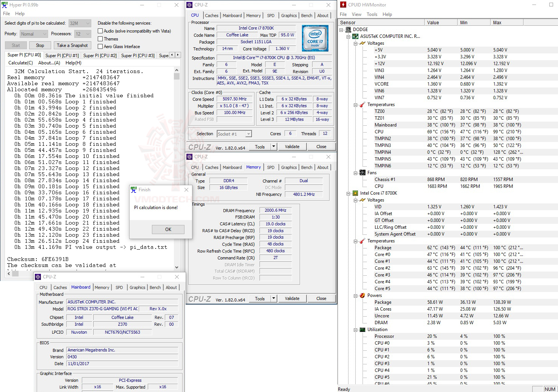Click the chip icon beside ASUSTeK COMPUTER INC.
Image resolution: width=558 pixels, height=392 pixels.
tap(355, 36)
